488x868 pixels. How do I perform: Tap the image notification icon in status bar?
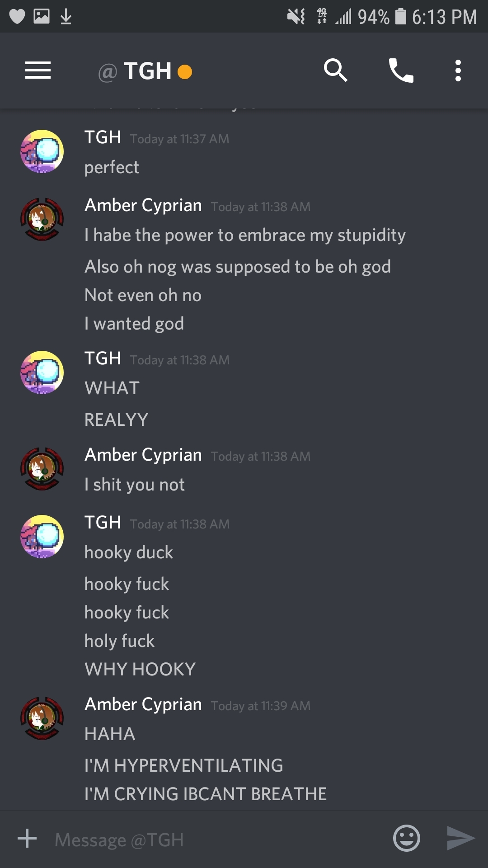(x=42, y=17)
